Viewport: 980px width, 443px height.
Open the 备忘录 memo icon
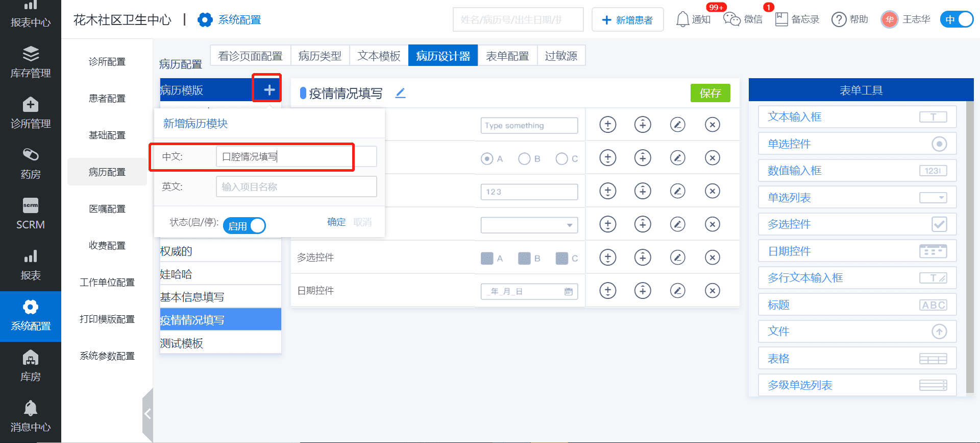click(x=781, y=19)
